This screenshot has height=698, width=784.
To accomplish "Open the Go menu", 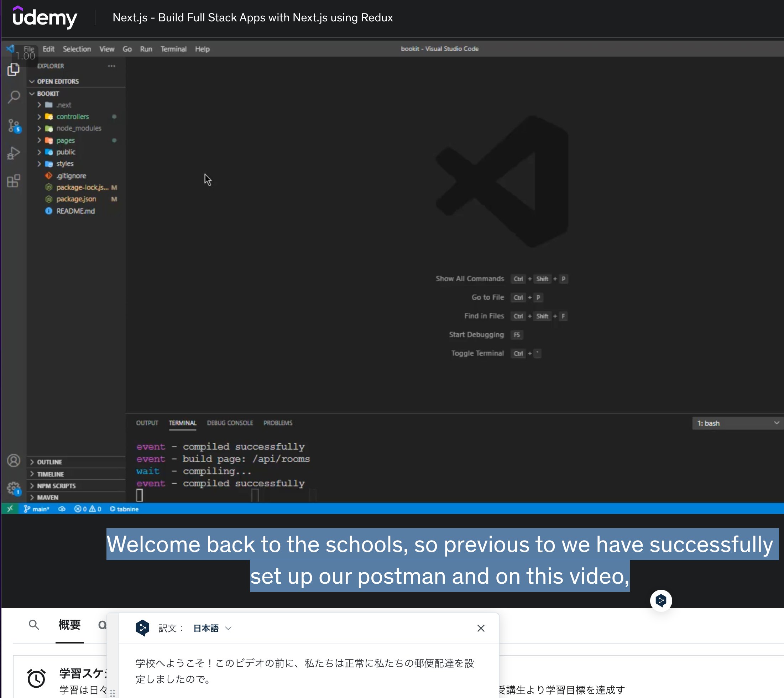I will point(127,49).
